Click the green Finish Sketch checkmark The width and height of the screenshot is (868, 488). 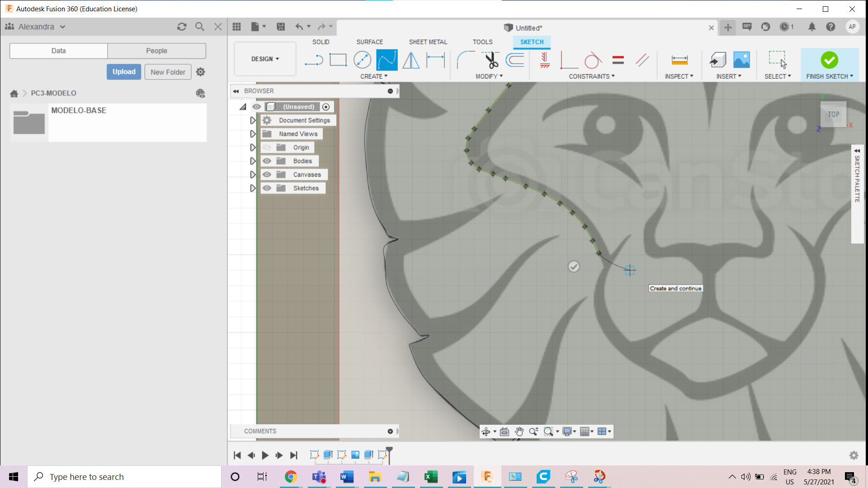(x=829, y=60)
